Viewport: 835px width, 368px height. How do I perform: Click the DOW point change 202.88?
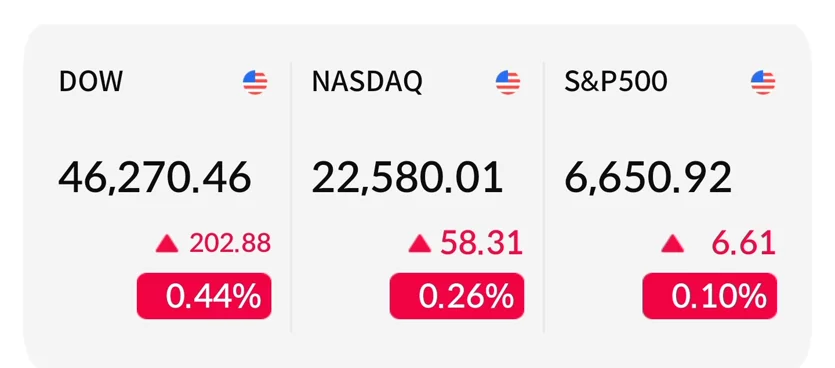pos(230,243)
